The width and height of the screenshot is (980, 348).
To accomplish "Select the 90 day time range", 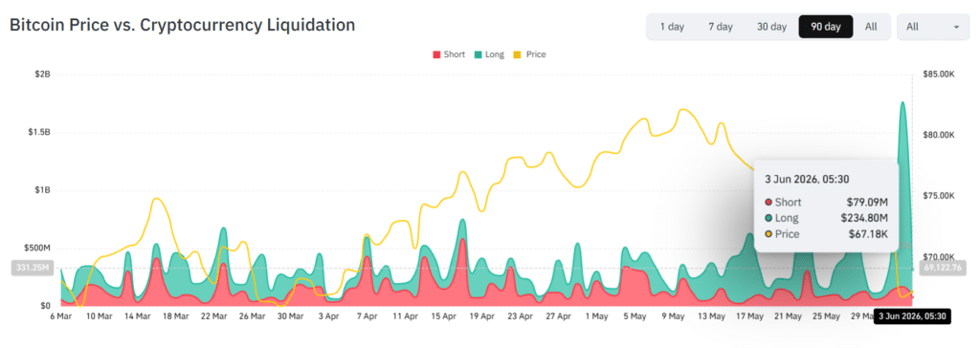I will (826, 27).
